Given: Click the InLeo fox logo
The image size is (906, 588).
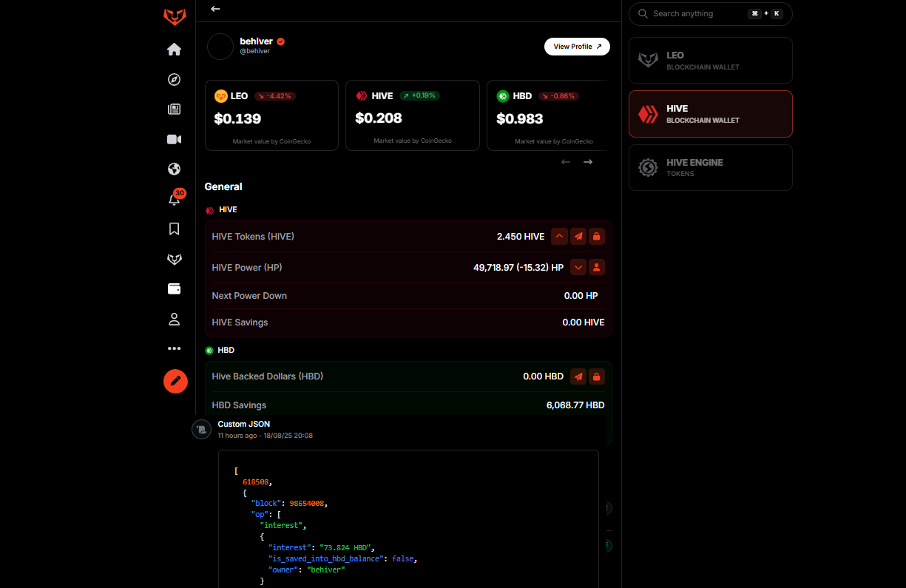Looking at the screenshot, I should pyautogui.click(x=175, y=17).
